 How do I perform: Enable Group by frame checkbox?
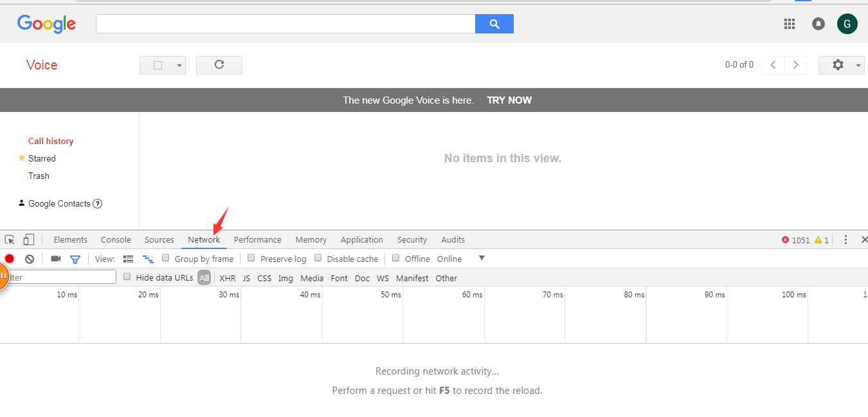click(166, 258)
